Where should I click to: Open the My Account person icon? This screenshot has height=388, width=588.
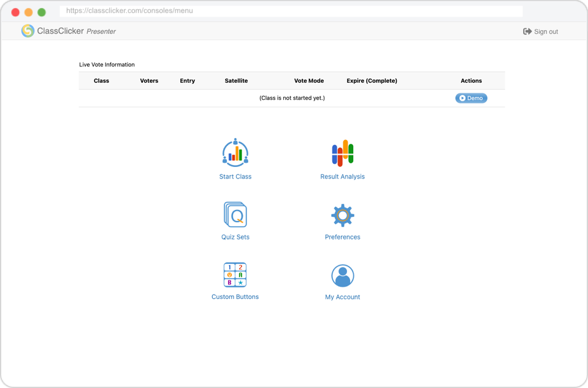coord(342,276)
